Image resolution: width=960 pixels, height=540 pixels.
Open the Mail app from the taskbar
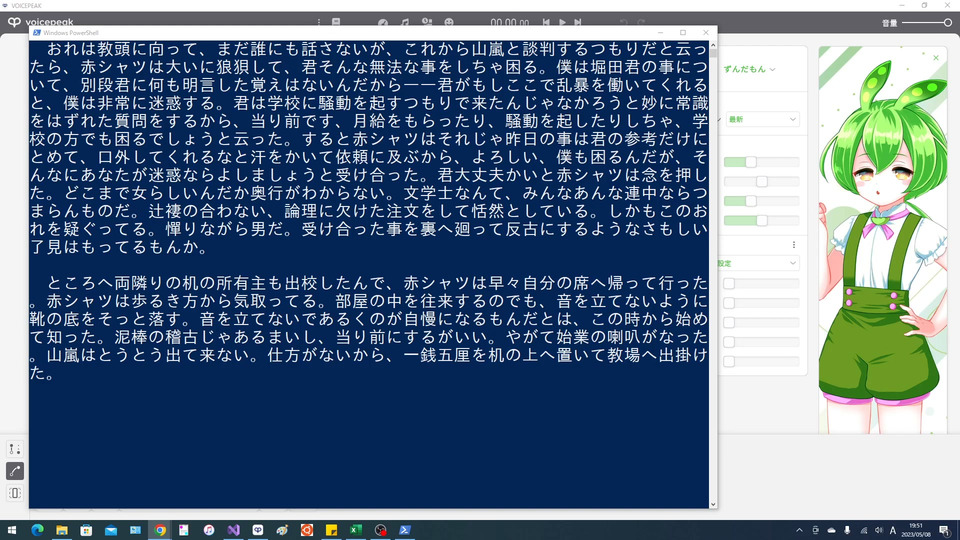click(x=111, y=530)
